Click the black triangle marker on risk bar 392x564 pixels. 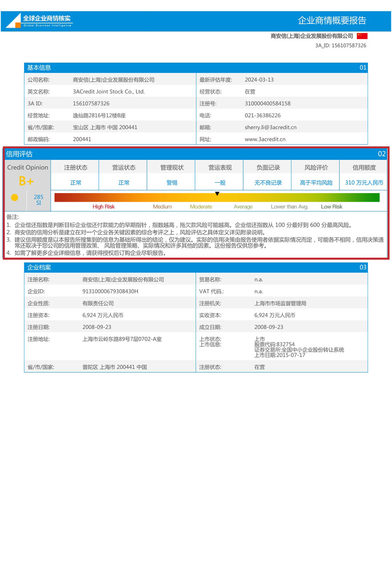217,194
